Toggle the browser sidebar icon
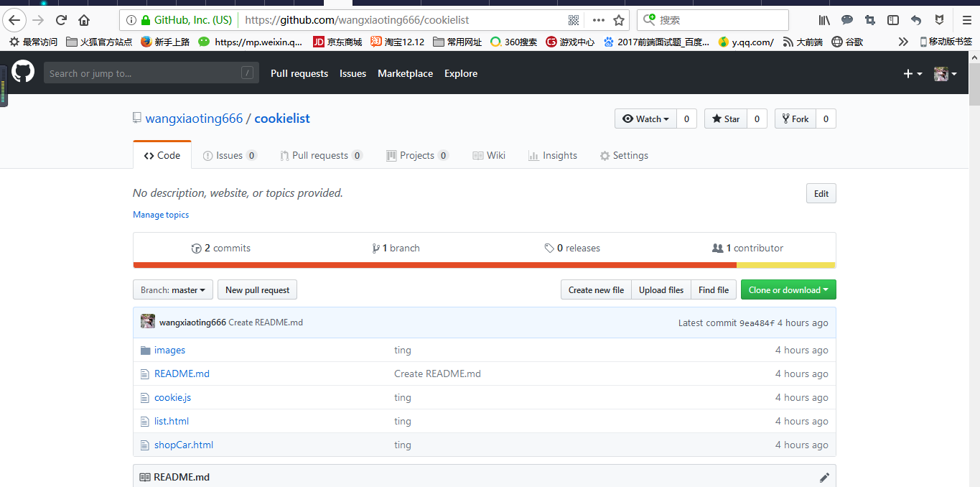 point(893,20)
